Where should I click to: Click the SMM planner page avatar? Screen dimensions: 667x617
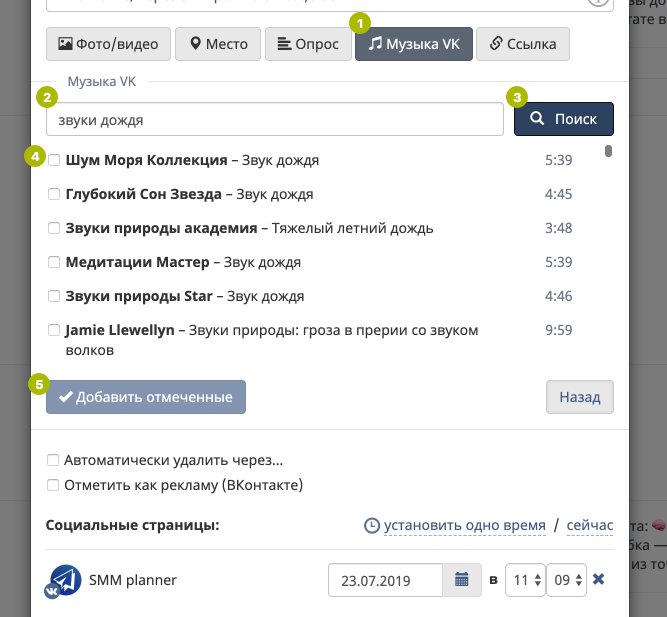click(x=65, y=580)
